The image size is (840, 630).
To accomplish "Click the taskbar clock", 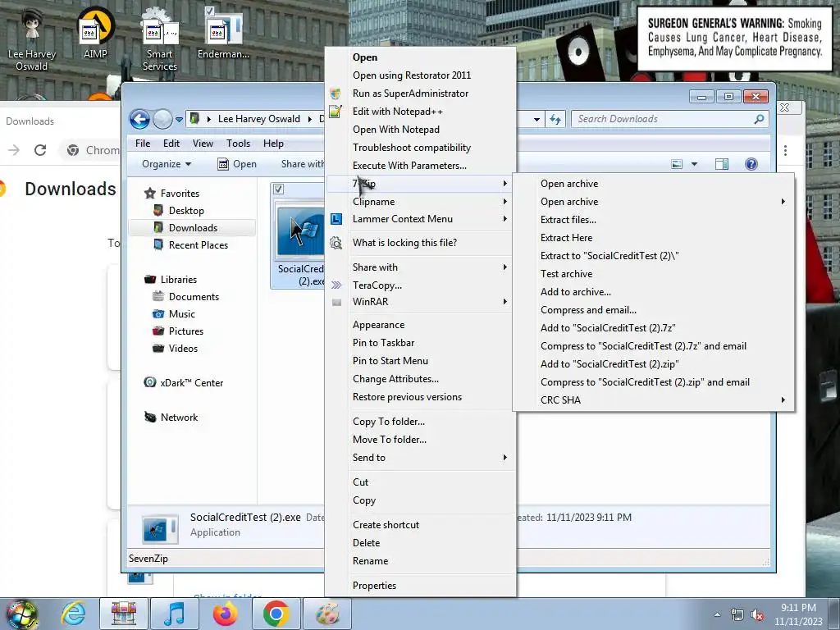I will [x=798, y=614].
